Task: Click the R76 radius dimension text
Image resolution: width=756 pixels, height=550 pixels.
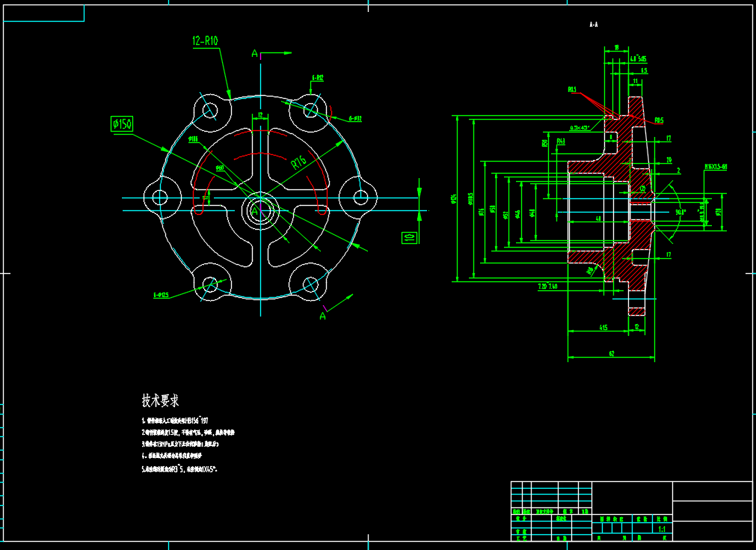Action: tap(301, 160)
